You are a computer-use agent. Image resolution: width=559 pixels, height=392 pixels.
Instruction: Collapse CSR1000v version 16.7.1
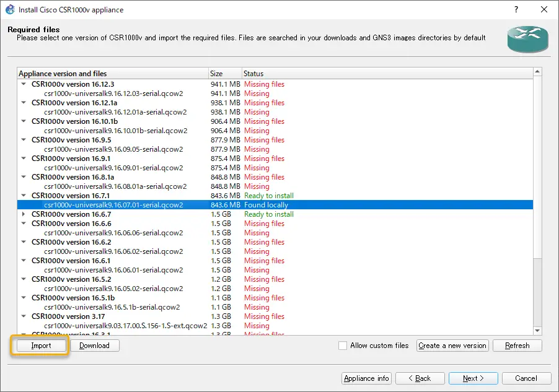[x=24, y=196]
